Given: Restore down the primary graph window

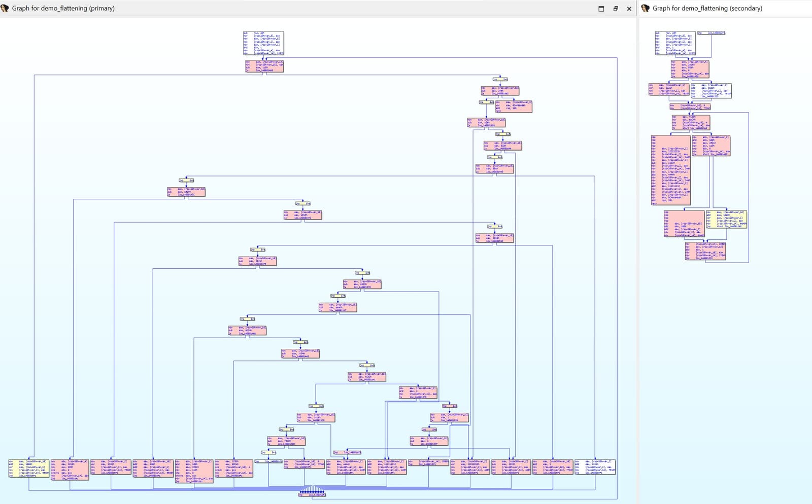Looking at the screenshot, I should 616,9.
